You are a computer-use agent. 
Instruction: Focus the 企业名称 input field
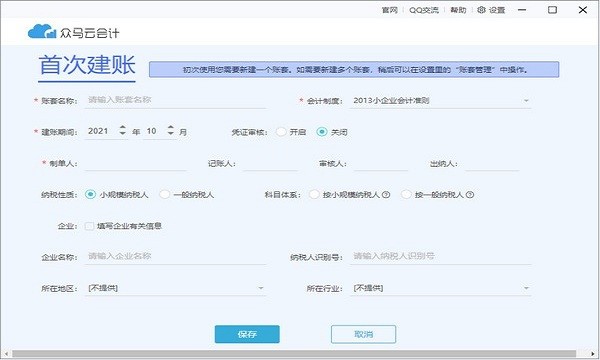(x=175, y=256)
